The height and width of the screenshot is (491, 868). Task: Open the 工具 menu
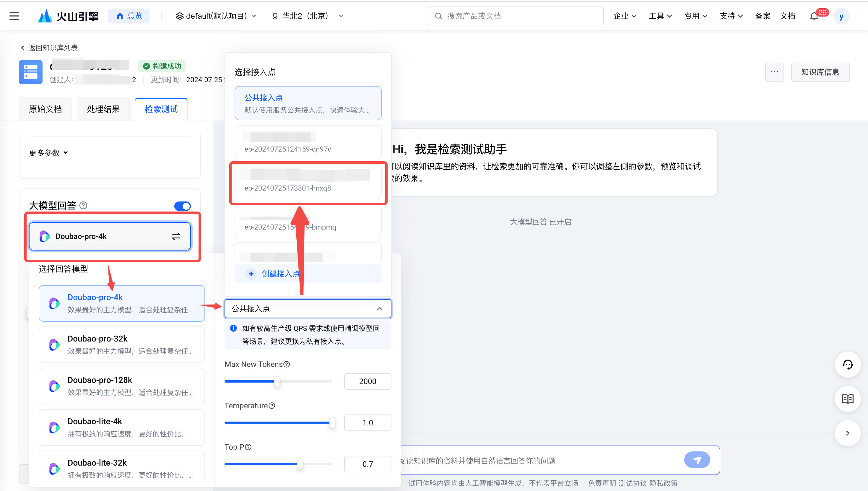(660, 16)
